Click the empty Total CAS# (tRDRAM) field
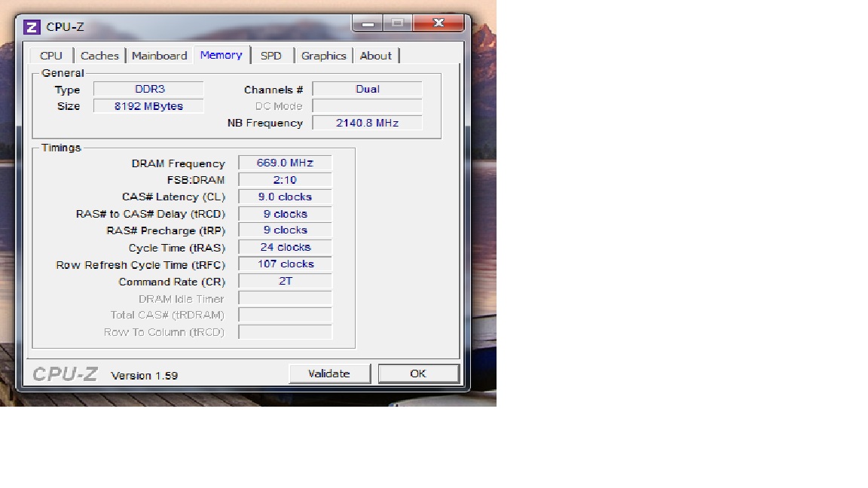 (x=285, y=315)
